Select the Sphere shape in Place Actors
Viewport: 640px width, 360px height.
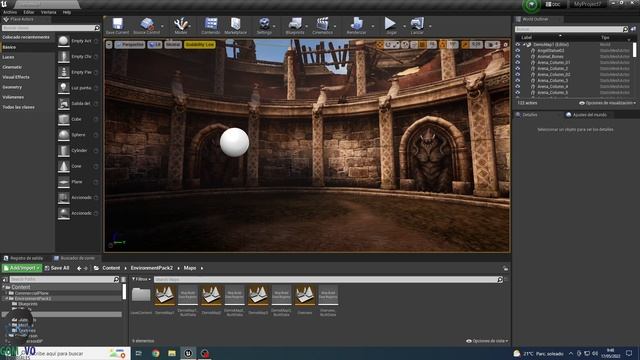click(78, 135)
